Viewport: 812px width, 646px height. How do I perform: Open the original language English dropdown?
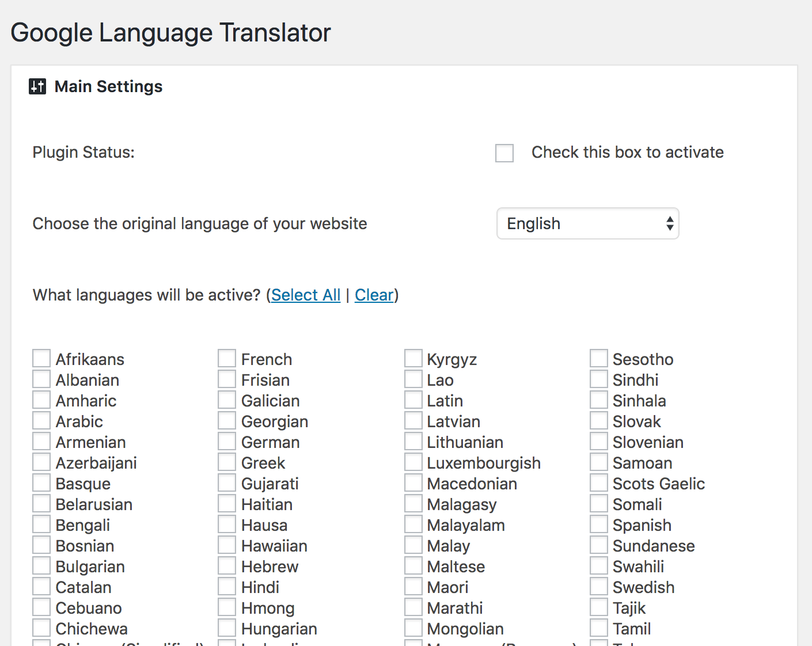588,223
